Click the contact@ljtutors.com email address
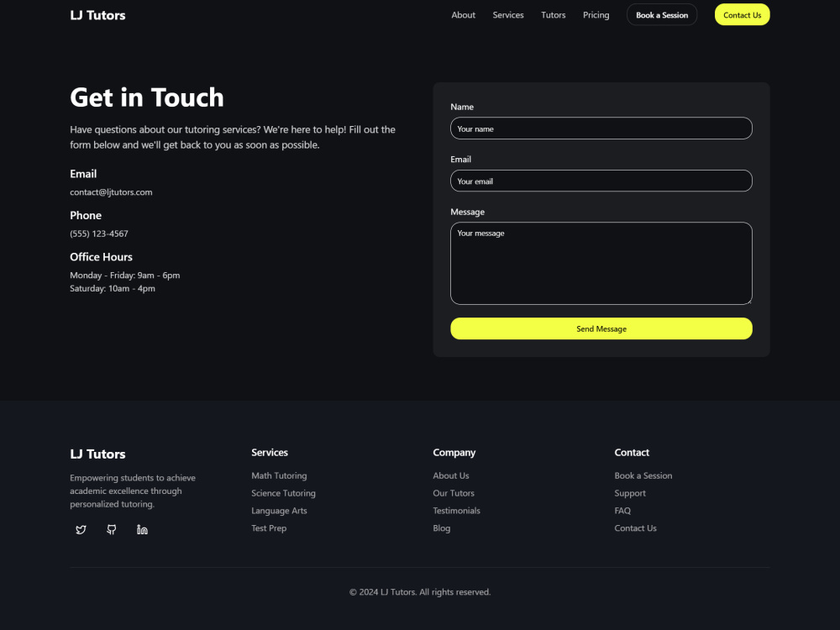This screenshot has width=840, height=630. 111,192
